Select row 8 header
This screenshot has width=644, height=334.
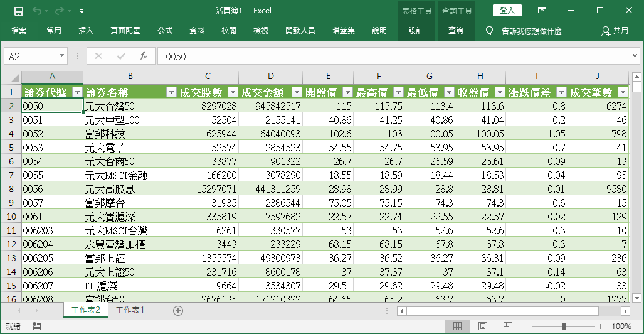[x=11, y=189]
